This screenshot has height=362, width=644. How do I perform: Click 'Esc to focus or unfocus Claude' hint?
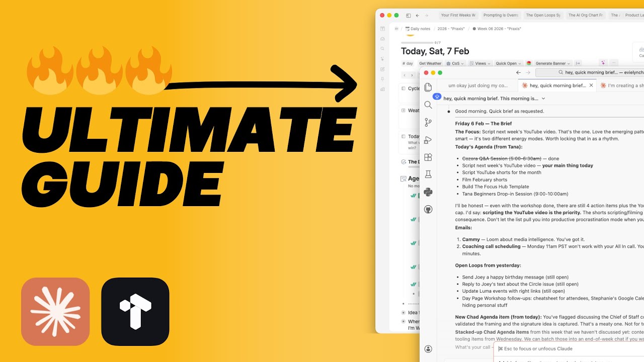[x=535, y=348]
